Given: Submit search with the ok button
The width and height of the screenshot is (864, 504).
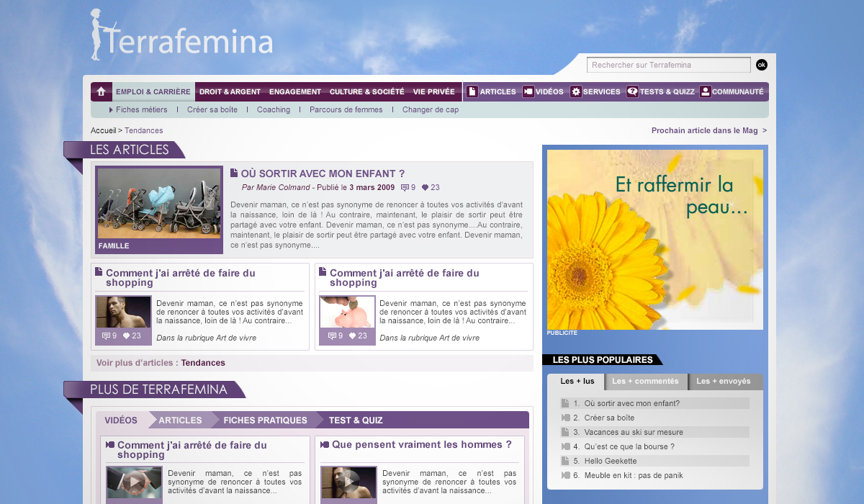Looking at the screenshot, I should [x=762, y=65].
